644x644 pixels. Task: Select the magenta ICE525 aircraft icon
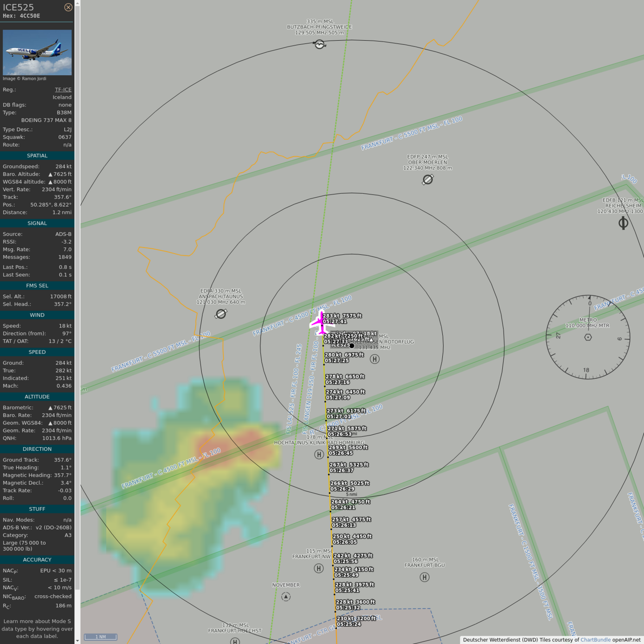tap(320, 322)
